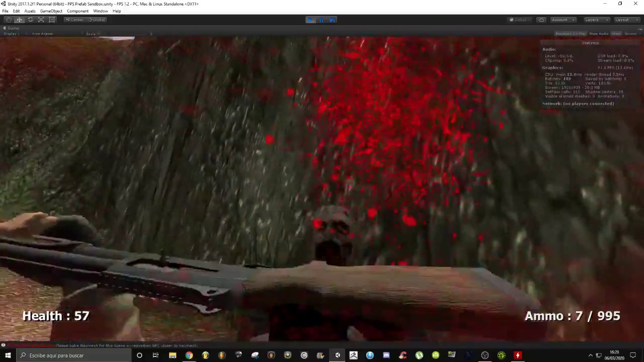Open the Layout dropdown
This screenshot has width=644, height=362.
(626, 20)
